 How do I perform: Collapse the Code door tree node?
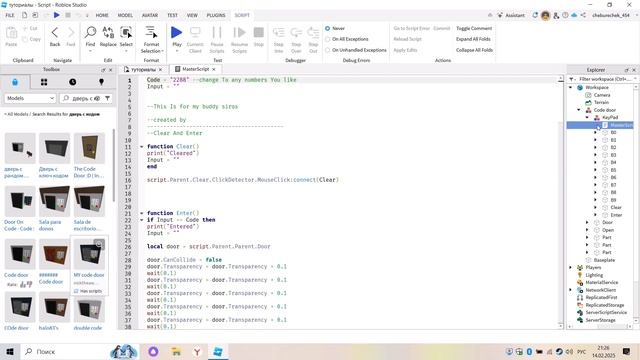click(579, 110)
